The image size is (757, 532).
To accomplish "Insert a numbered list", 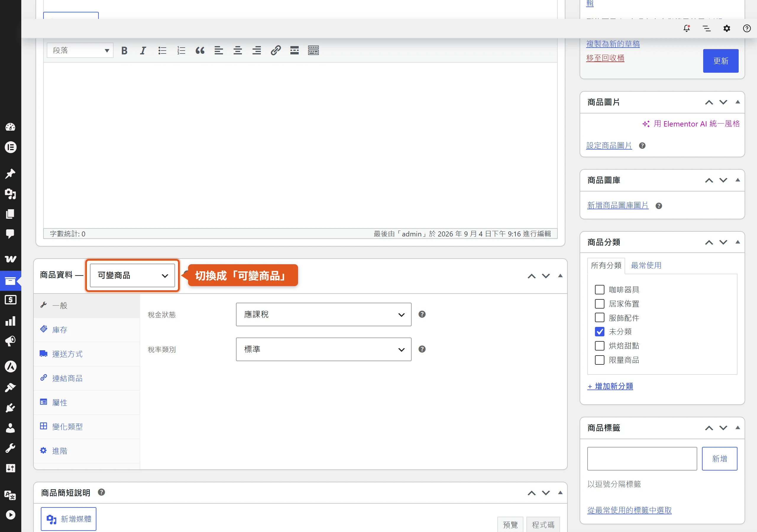I will coord(181,51).
